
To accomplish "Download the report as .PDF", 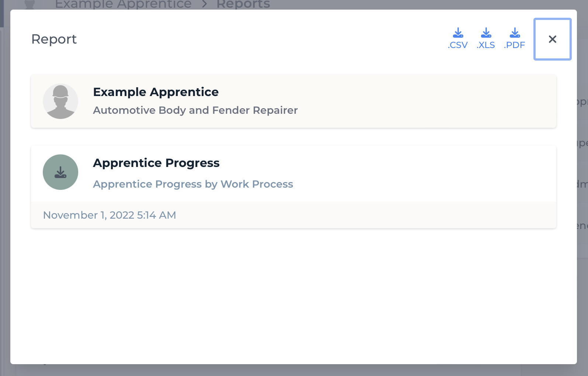I will point(514,39).
